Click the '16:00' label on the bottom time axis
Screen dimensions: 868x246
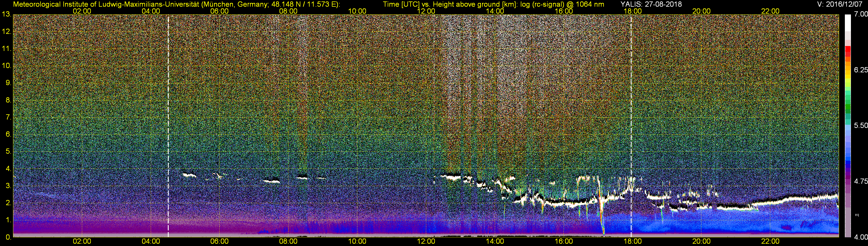pyautogui.click(x=564, y=241)
